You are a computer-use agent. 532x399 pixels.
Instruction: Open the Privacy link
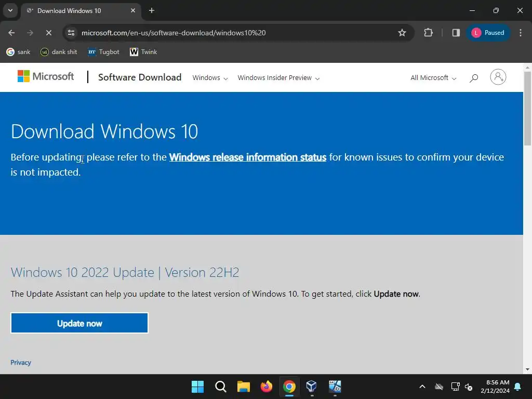coord(21,362)
